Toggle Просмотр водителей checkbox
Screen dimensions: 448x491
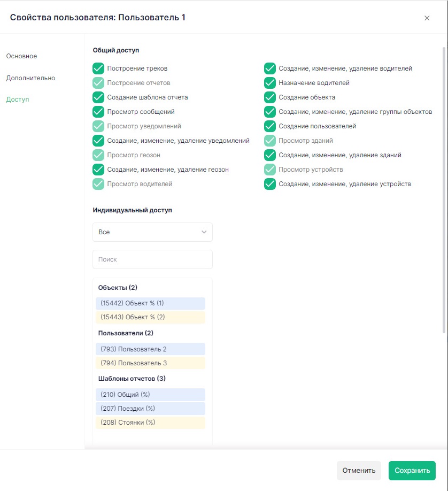[98, 184]
